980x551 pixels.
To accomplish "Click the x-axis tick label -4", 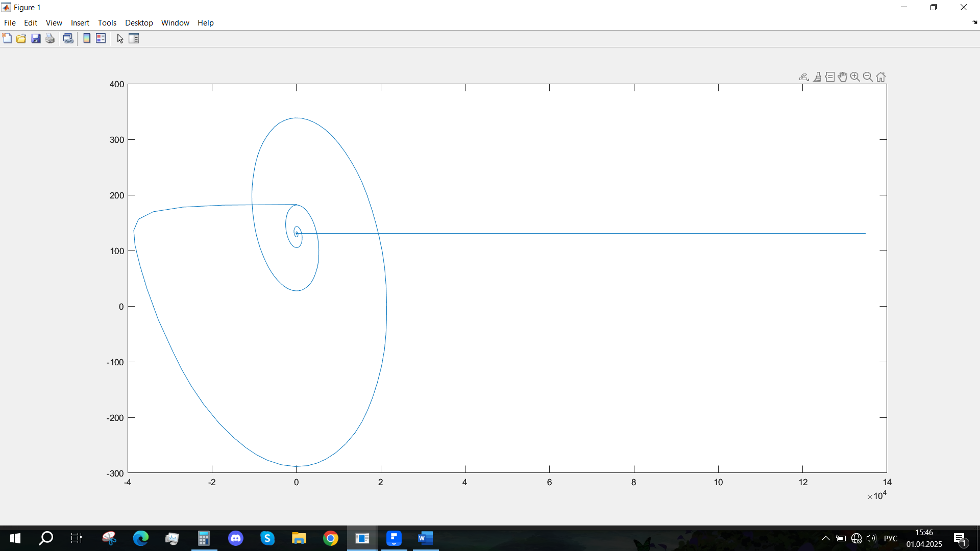I will (128, 482).
